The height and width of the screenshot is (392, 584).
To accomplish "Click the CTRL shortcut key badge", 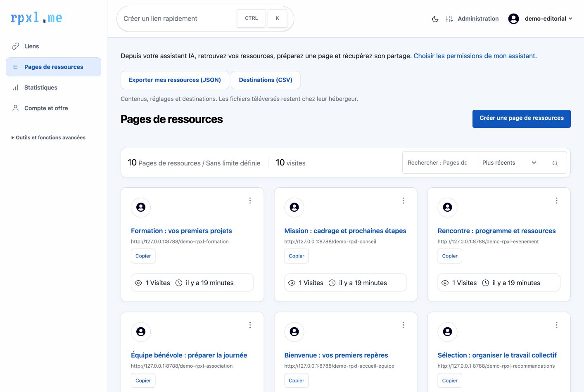I will click(x=251, y=19).
